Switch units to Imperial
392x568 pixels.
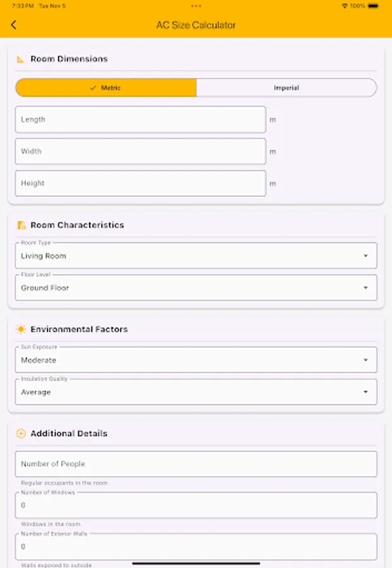pyautogui.click(x=287, y=88)
